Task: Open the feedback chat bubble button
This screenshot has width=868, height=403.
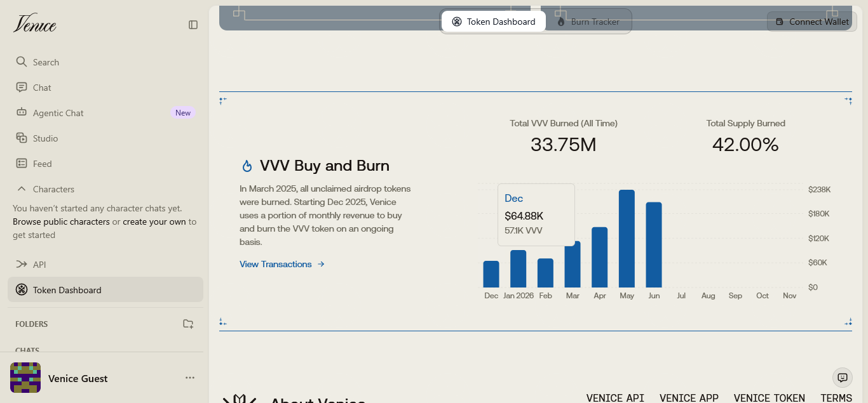Action: [x=843, y=378]
